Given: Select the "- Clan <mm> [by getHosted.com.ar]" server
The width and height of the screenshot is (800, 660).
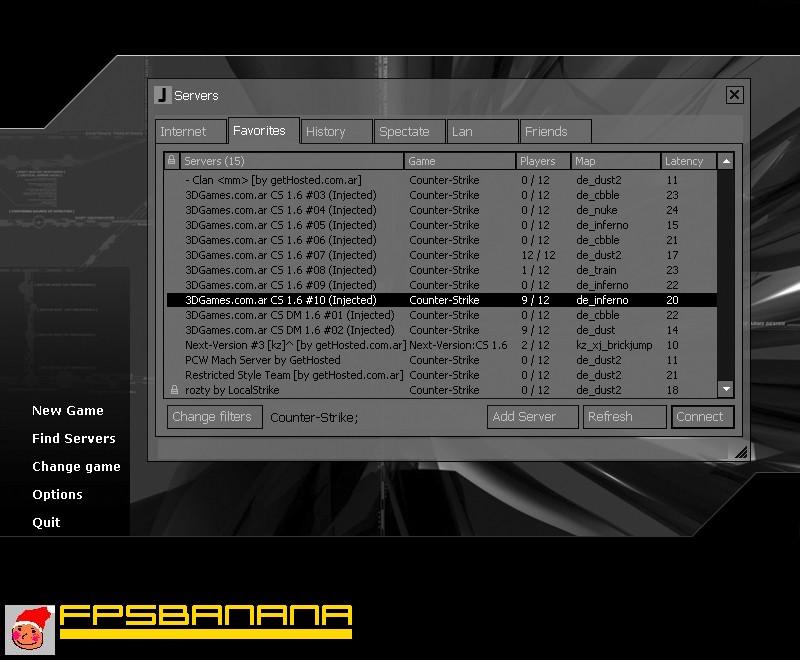Looking at the screenshot, I should (x=442, y=180).
